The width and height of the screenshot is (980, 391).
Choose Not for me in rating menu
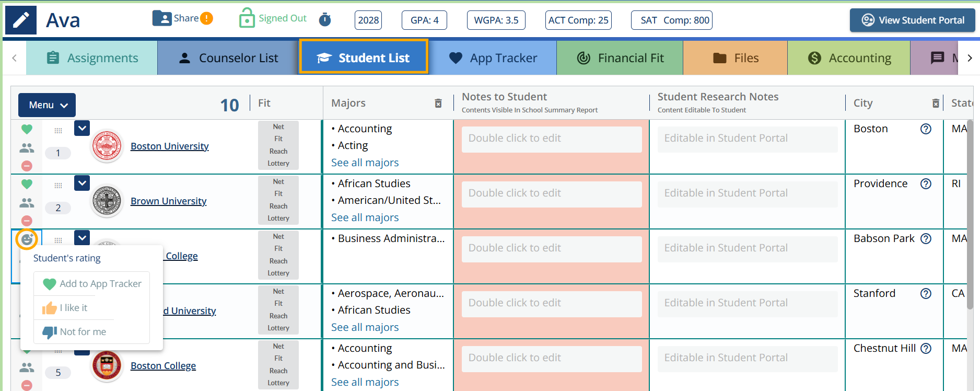74,332
